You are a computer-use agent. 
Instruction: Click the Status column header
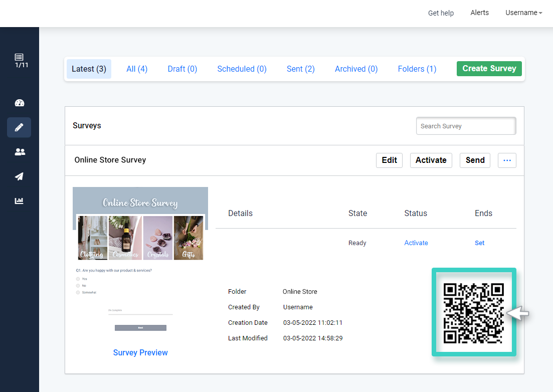coord(416,213)
